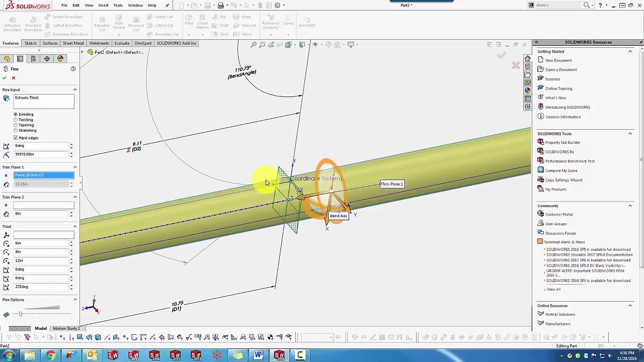Open Hide/Show Items eye icon
644x362 pixels.
click(x=315, y=45)
